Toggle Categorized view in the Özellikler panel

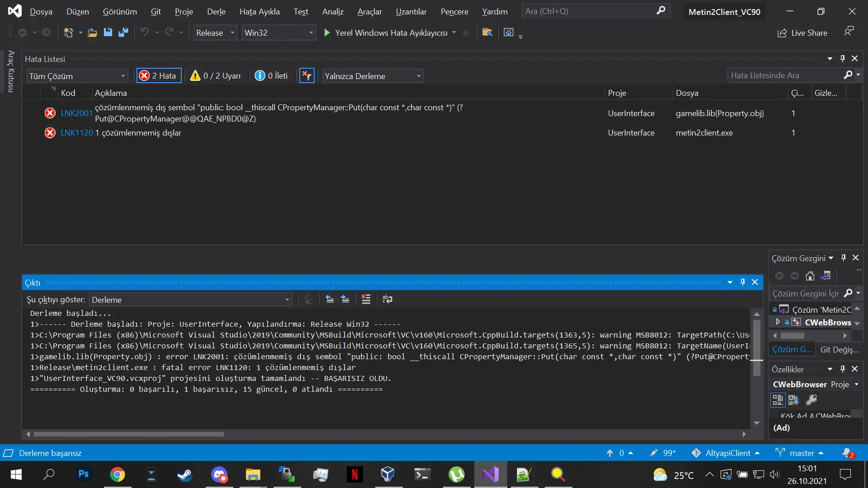778,400
